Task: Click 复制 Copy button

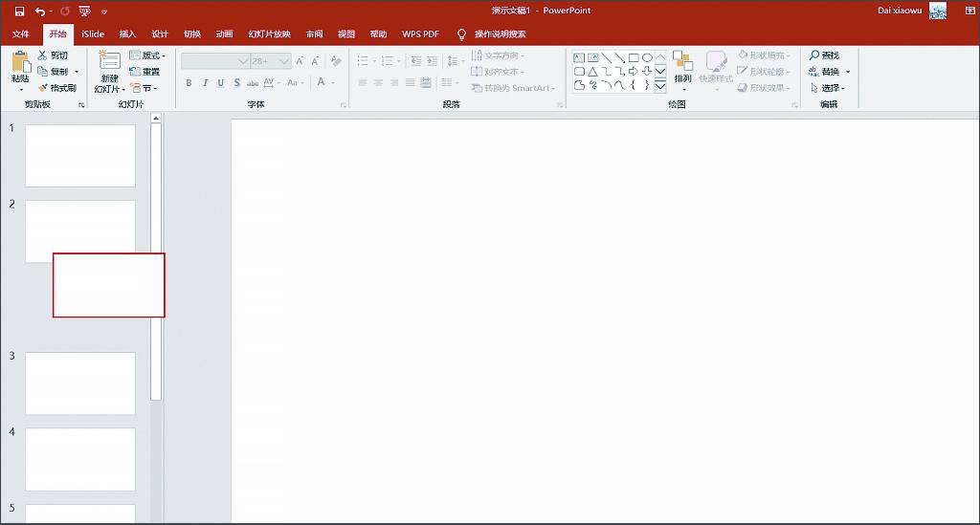Action: pyautogui.click(x=54, y=72)
